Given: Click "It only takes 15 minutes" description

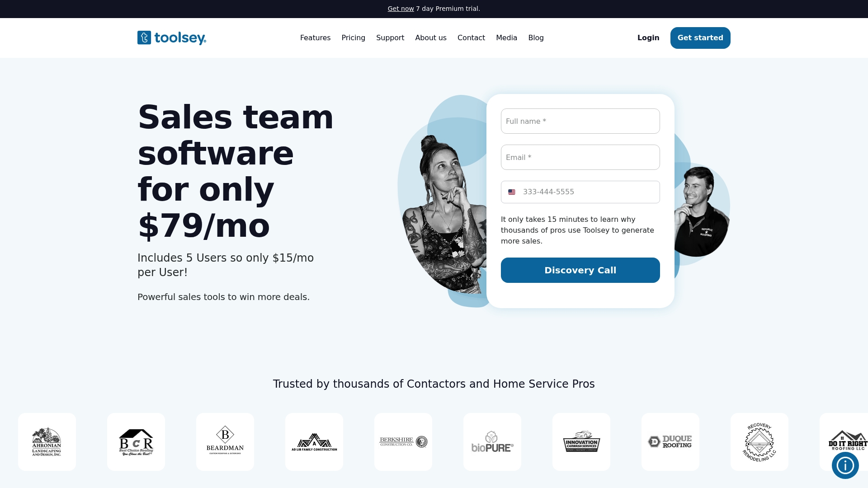Looking at the screenshot, I should pyautogui.click(x=577, y=230).
